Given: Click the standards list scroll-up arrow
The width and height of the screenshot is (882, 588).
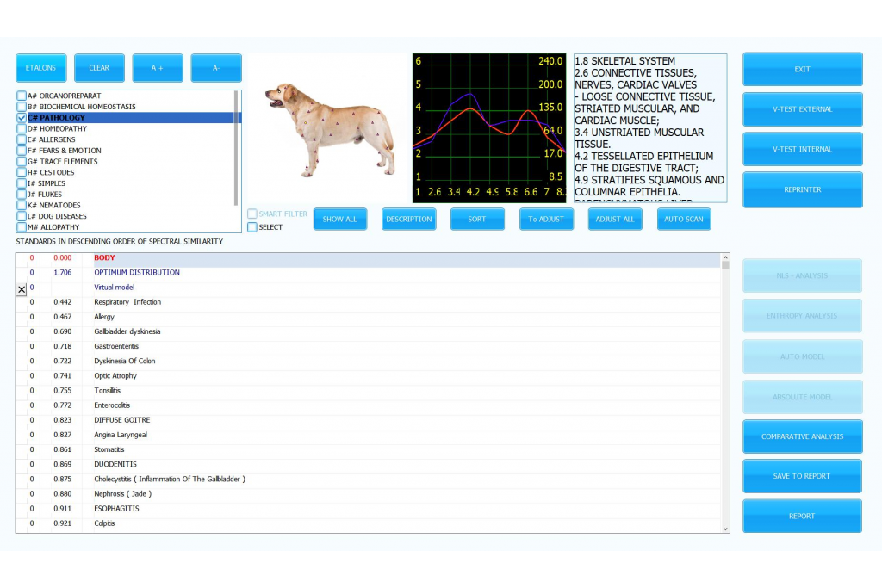Looking at the screenshot, I should tap(725, 257).
